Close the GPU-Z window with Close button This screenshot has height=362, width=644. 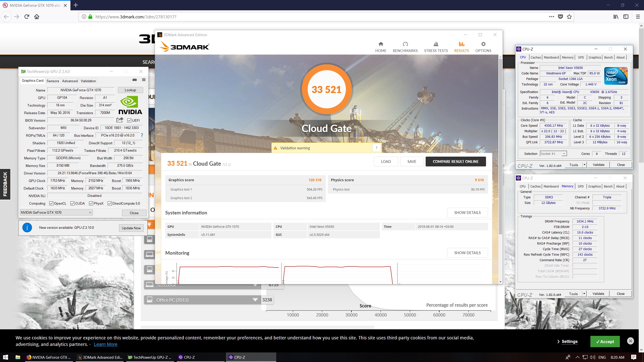tap(134, 213)
